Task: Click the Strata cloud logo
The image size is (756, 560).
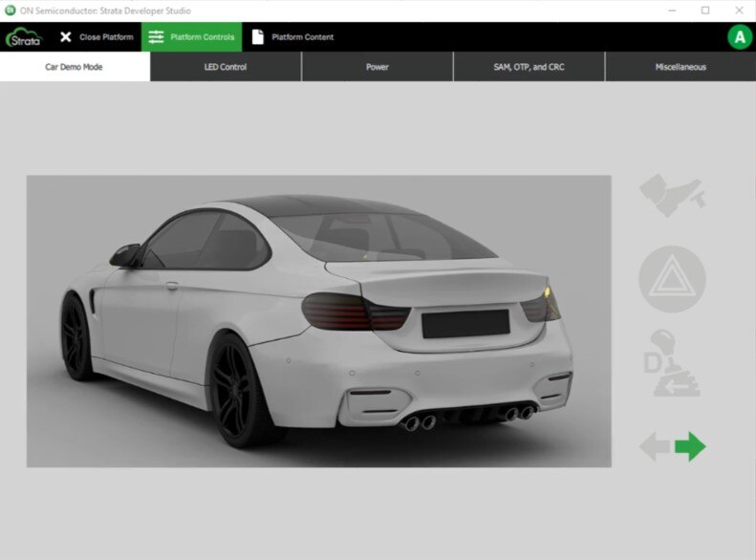Action: click(x=24, y=37)
